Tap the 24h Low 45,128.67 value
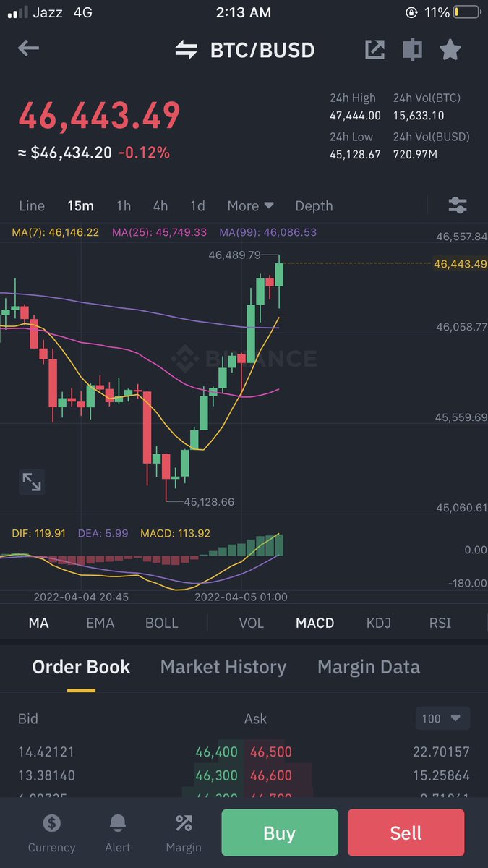 [355, 155]
